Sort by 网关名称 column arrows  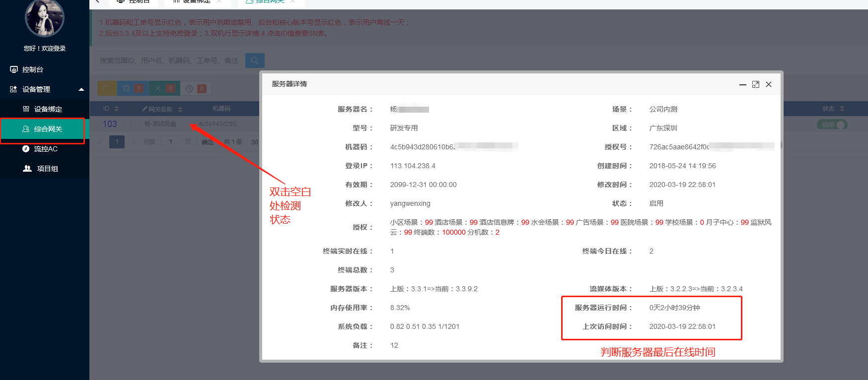click(x=180, y=109)
